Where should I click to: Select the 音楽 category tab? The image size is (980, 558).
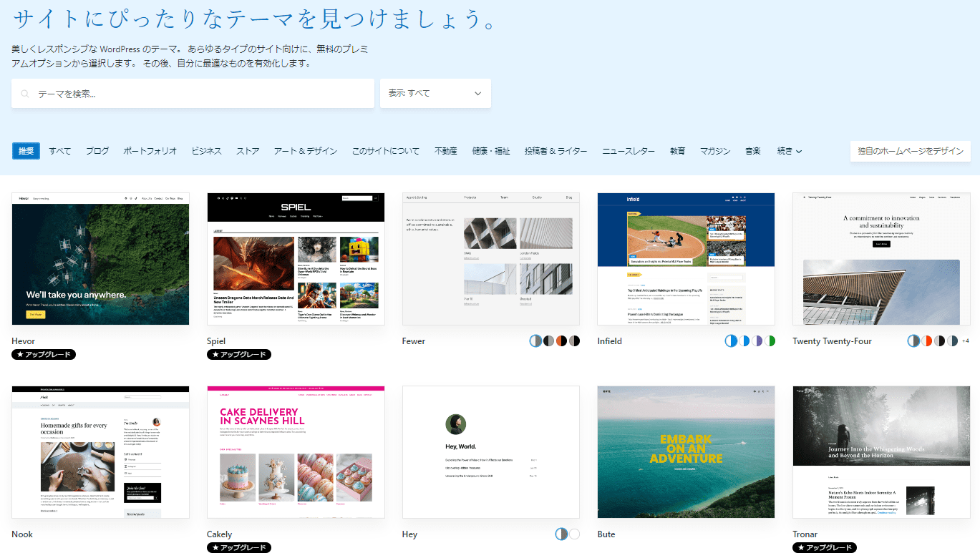tap(753, 151)
